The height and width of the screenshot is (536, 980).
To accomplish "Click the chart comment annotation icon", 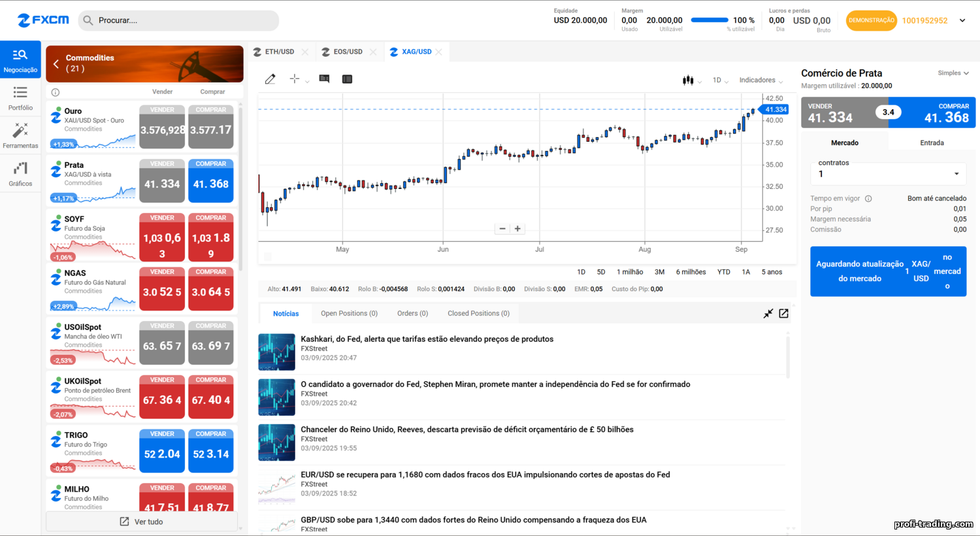I will pos(324,79).
